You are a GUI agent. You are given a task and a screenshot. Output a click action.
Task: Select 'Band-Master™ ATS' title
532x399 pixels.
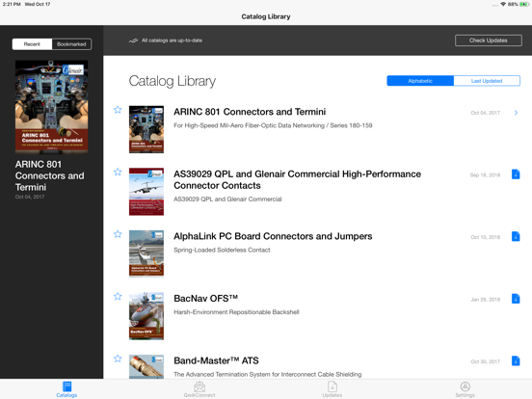click(x=216, y=360)
